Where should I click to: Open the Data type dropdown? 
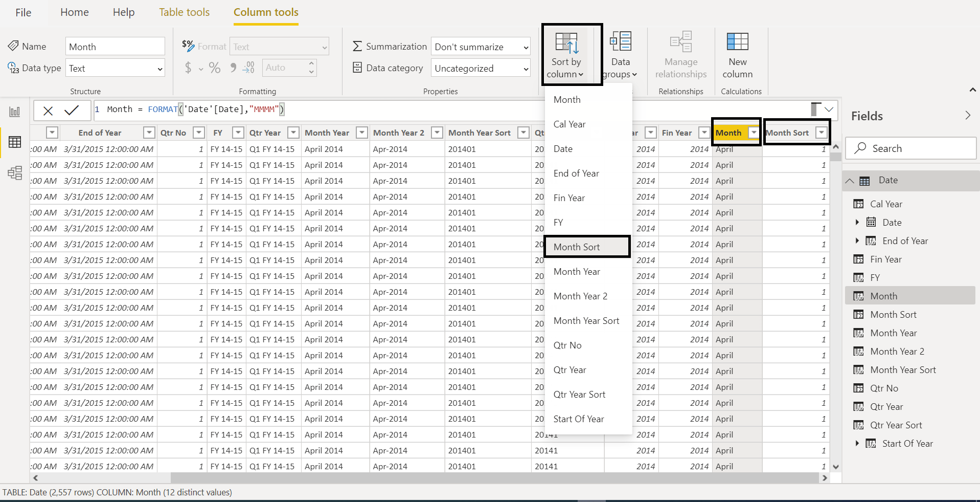point(116,69)
